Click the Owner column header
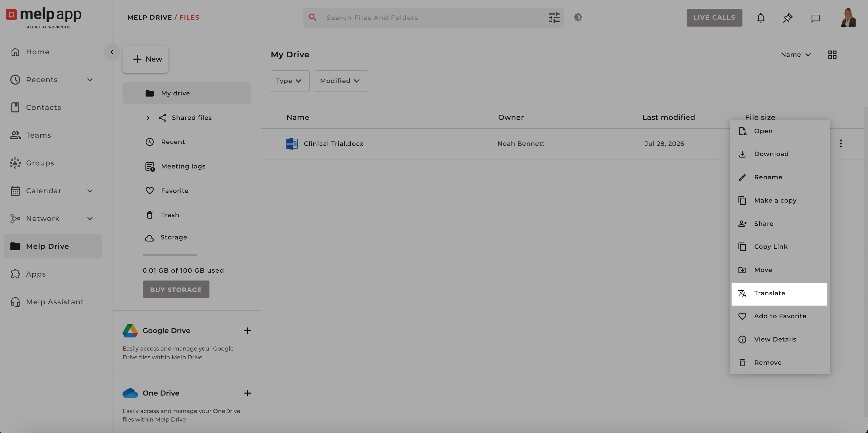The width and height of the screenshot is (868, 433). pyautogui.click(x=511, y=117)
